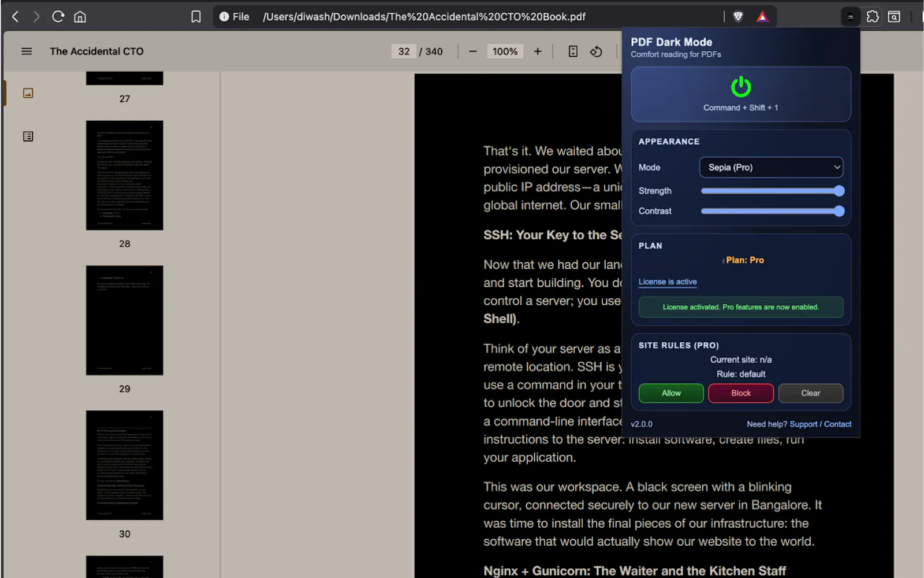Screen dimensions: 924x578
Task: Show document outline view in sidebar
Action: pyautogui.click(x=28, y=136)
